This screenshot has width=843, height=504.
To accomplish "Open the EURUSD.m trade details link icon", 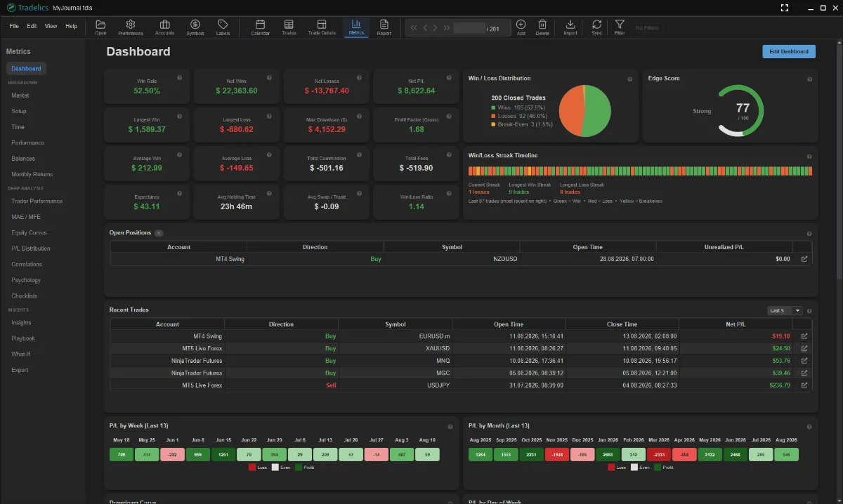I will pyautogui.click(x=804, y=336).
